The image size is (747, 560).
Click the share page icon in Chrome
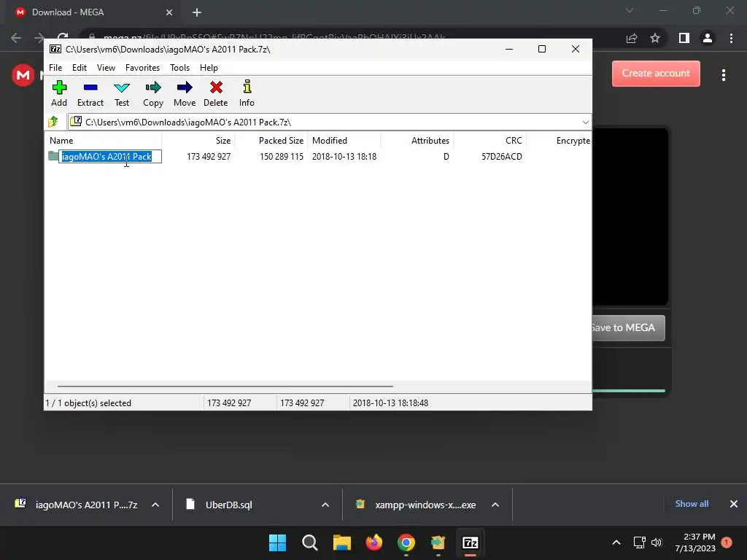(632, 38)
